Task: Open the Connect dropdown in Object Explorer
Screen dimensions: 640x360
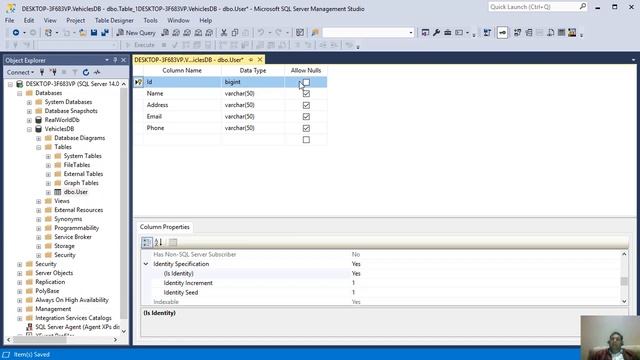Action: (20, 72)
